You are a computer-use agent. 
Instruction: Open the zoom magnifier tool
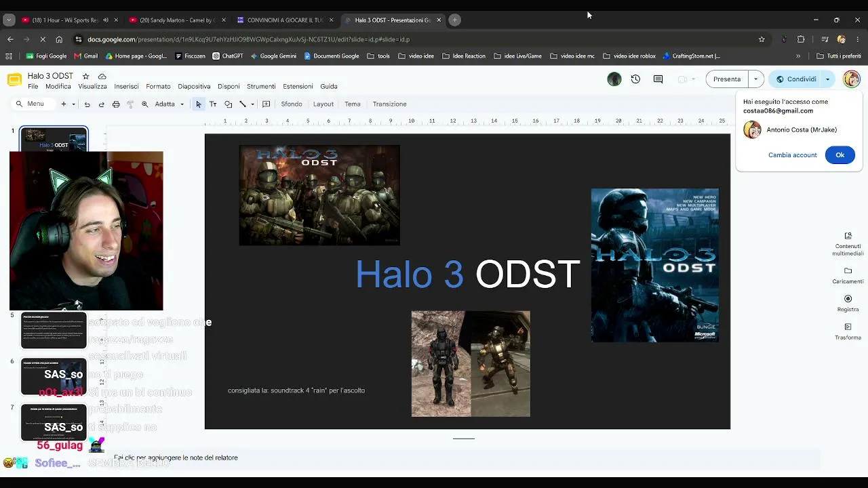[x=144, y=104]
